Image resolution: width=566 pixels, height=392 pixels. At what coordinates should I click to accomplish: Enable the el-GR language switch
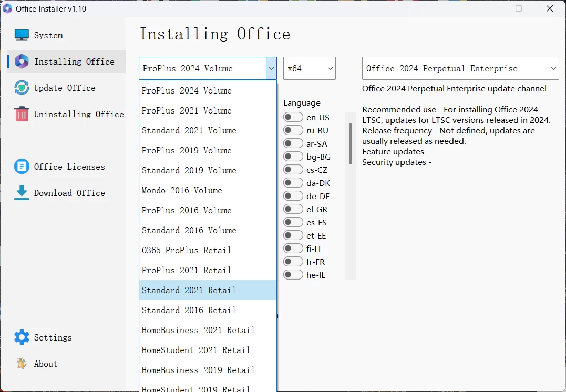click(293, 209)
